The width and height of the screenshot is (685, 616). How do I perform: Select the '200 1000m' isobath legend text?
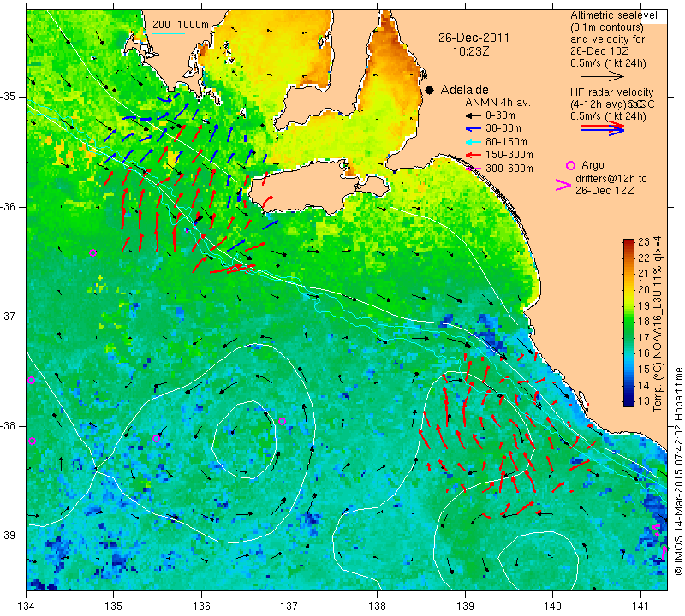pyautogui.click(x=181, y=25)
